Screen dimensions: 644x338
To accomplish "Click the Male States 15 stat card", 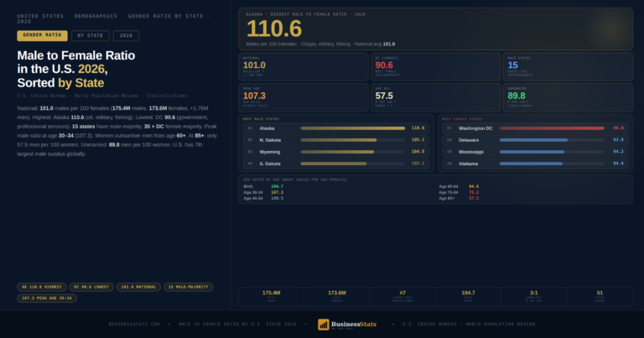I will (x=568, y=66).
